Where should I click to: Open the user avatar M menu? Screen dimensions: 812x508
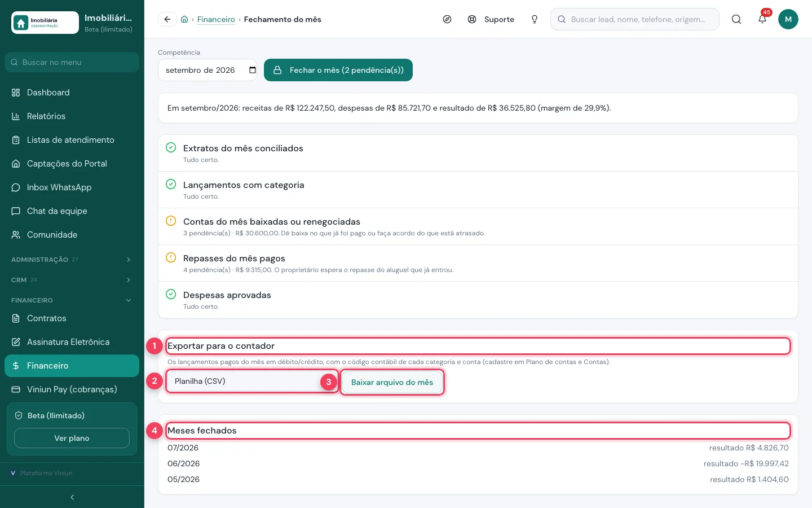pyautogui.click(x=788, y=19)
